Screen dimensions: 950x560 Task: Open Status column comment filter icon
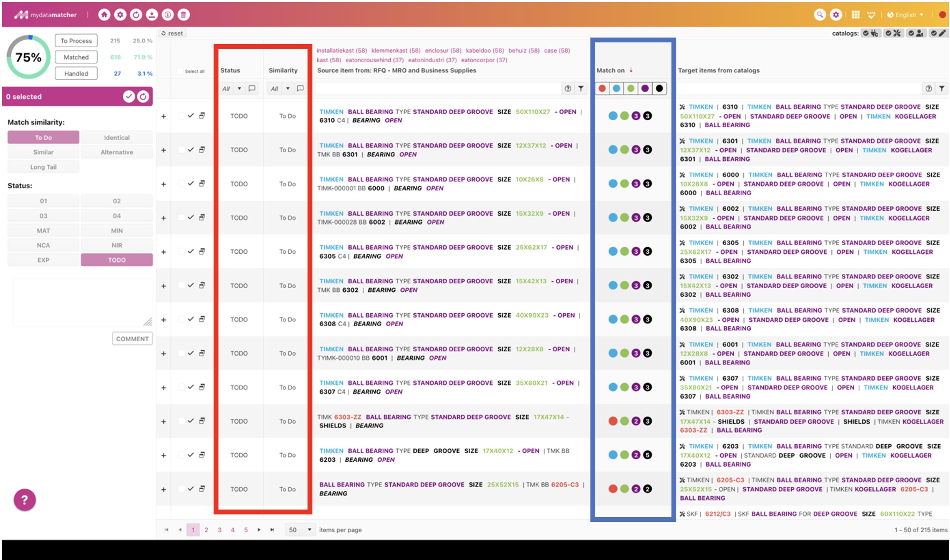click(x=252, y=89)
